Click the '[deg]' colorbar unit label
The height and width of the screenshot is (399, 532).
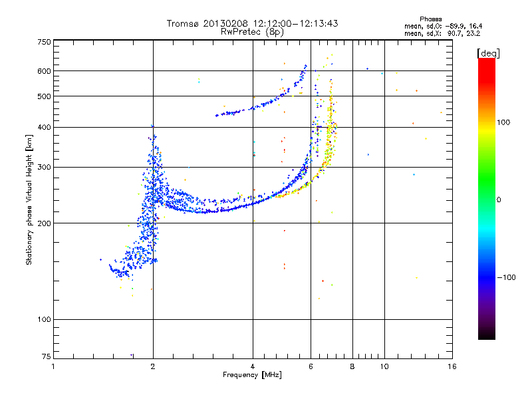488,53
